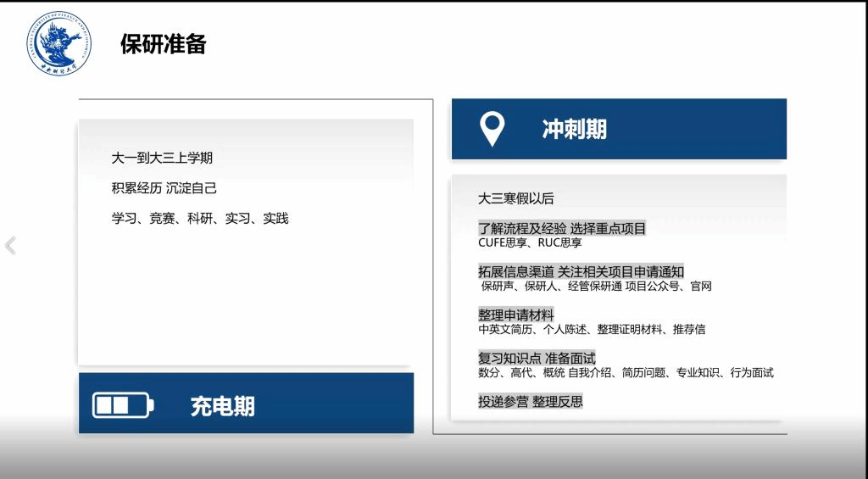Click the text 积累经历 沉淀自己
This screenshot has height=479, width=868.
pyautogui.click(x=164, y=188)
